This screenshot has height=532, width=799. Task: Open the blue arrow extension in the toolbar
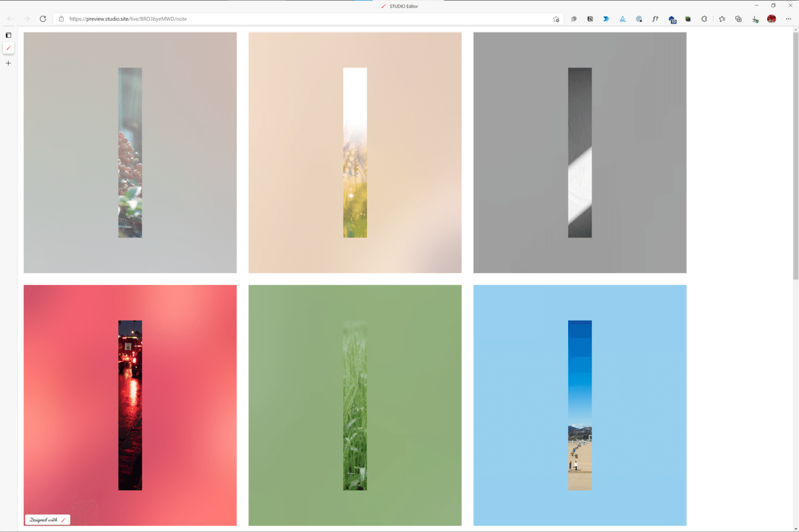click(x=606, y=19)
